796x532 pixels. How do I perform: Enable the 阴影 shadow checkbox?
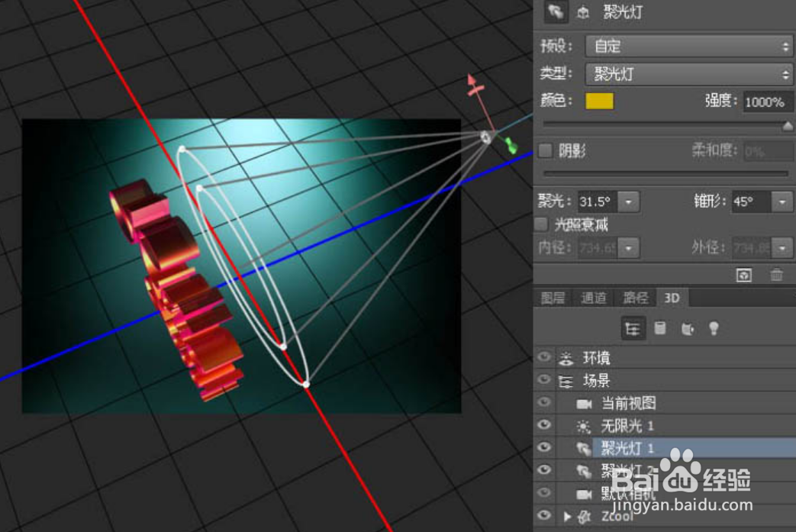(x=545, y=150)
